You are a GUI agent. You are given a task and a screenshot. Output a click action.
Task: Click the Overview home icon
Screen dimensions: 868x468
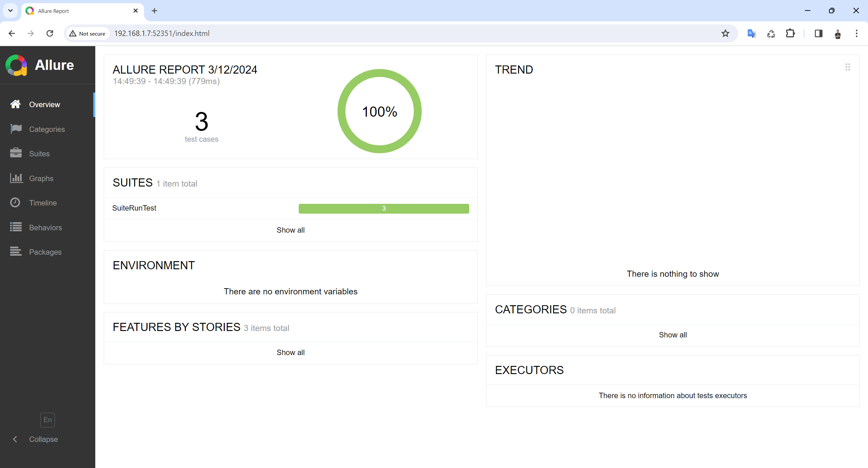point(15,104)
